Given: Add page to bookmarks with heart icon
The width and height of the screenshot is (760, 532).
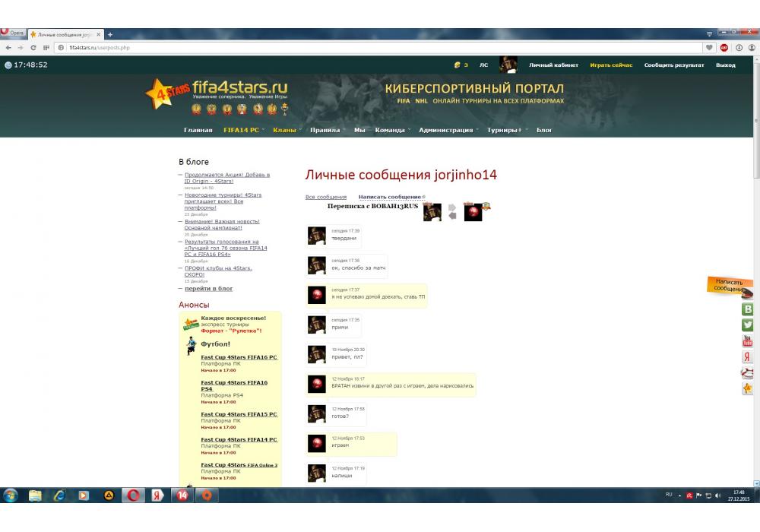Looking at the screenshot, I should point(710,47).
